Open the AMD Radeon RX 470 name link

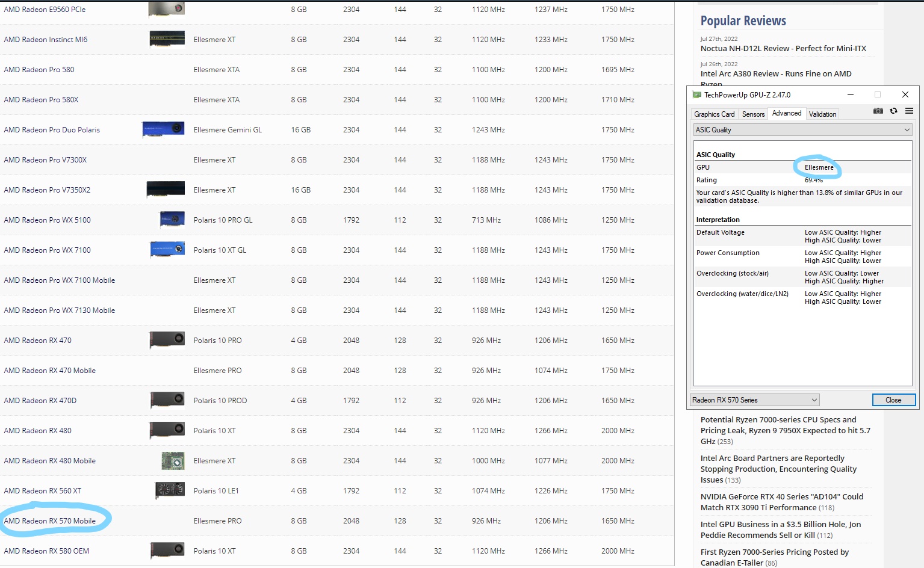coord(37,341)
